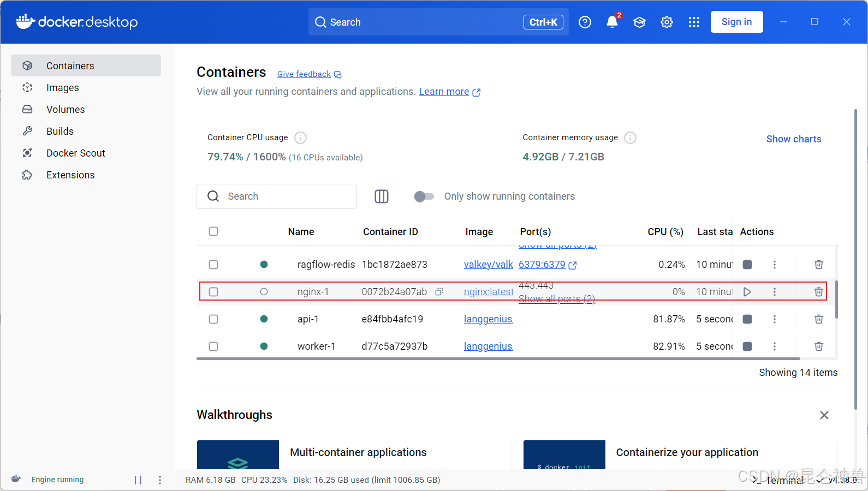This screenshot has height=491, width=868.
Task: Click the vertical scrollbar of containers table
Action: click(x=836, y=300)
